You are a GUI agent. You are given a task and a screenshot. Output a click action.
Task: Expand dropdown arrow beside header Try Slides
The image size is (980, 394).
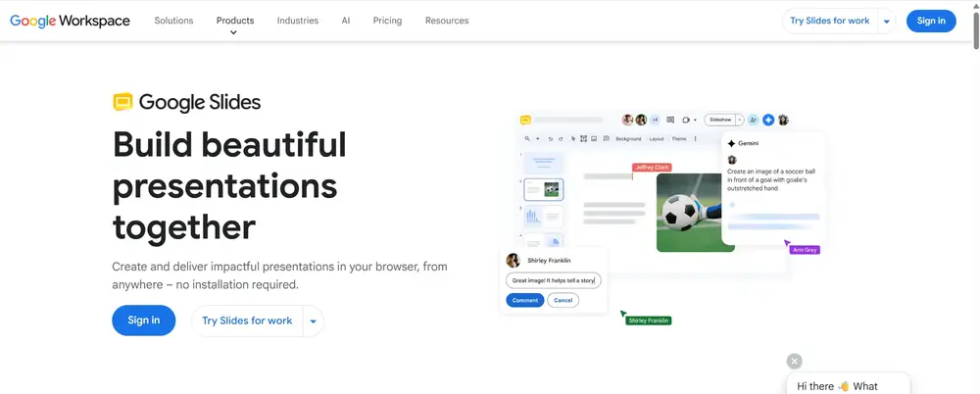886,22
